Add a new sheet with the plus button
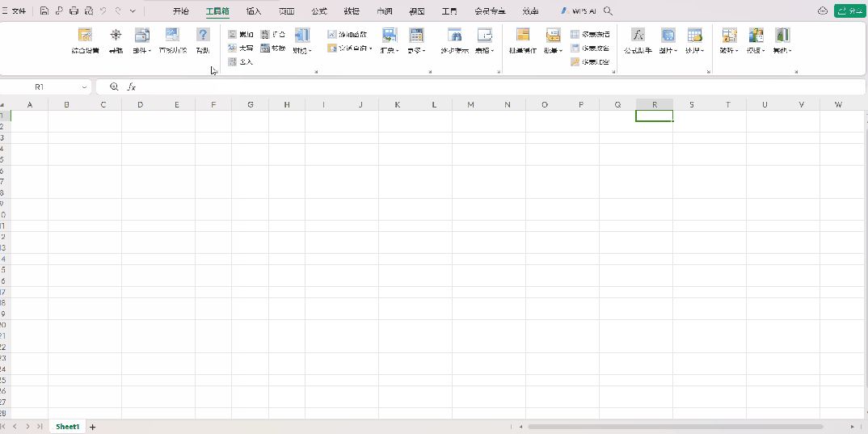 tap(93, 427)
